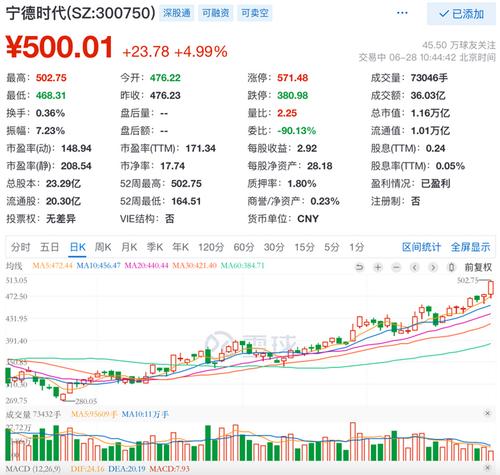
Task: Open the three-dot more options menu
Action: pyautogui.click(x=402, y=13)
